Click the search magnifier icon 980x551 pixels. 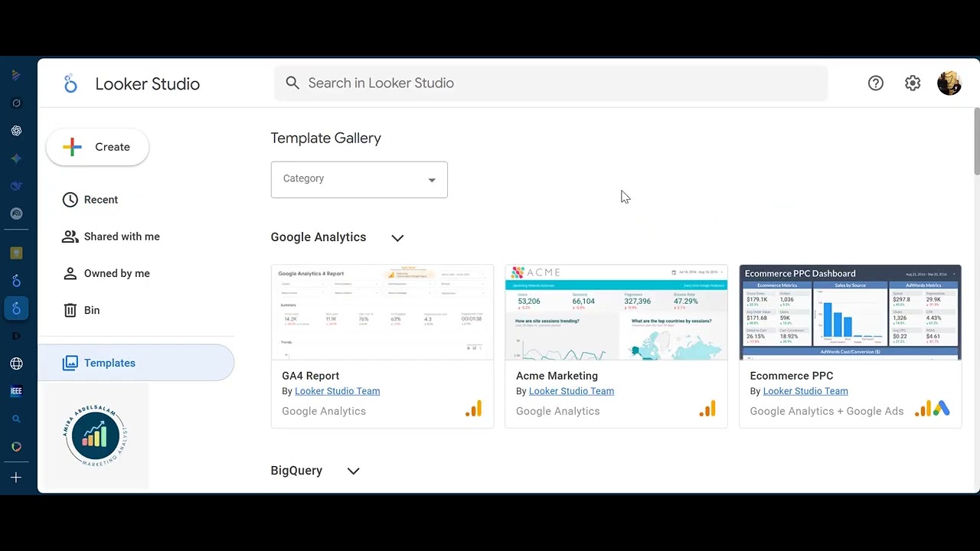coord(292,83)
